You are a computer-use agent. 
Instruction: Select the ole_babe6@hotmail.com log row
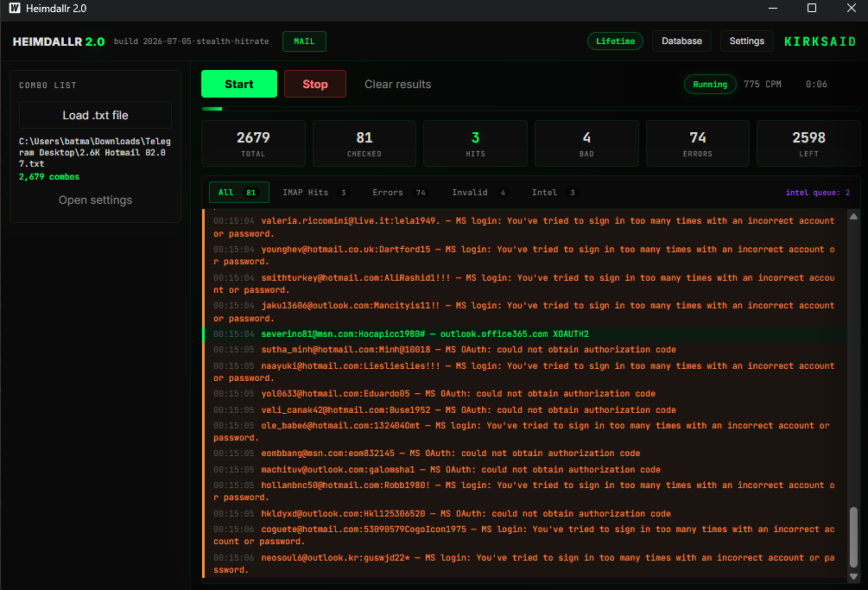[x=525, y=432]
